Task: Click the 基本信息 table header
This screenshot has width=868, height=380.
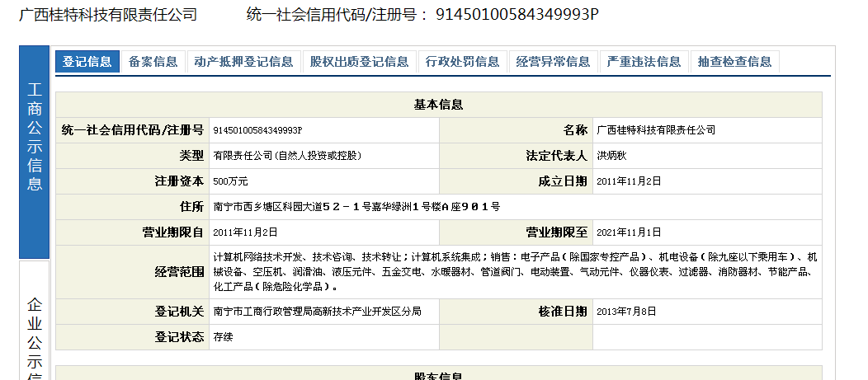Action: [x=438, y=105]
